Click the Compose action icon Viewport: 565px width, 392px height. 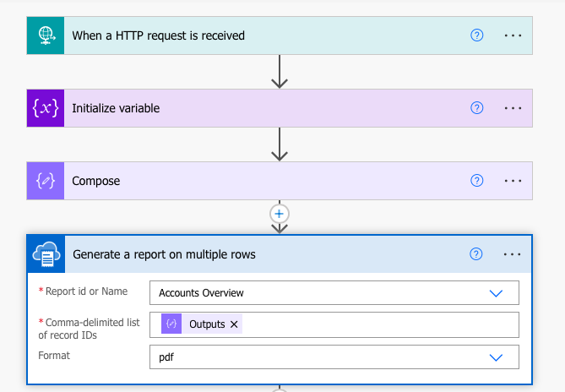(46, 181)
